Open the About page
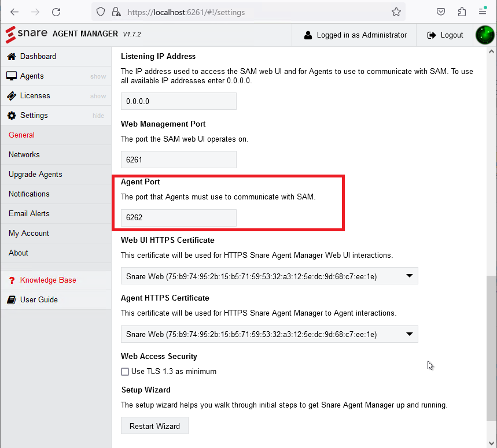 coord(56,253)
